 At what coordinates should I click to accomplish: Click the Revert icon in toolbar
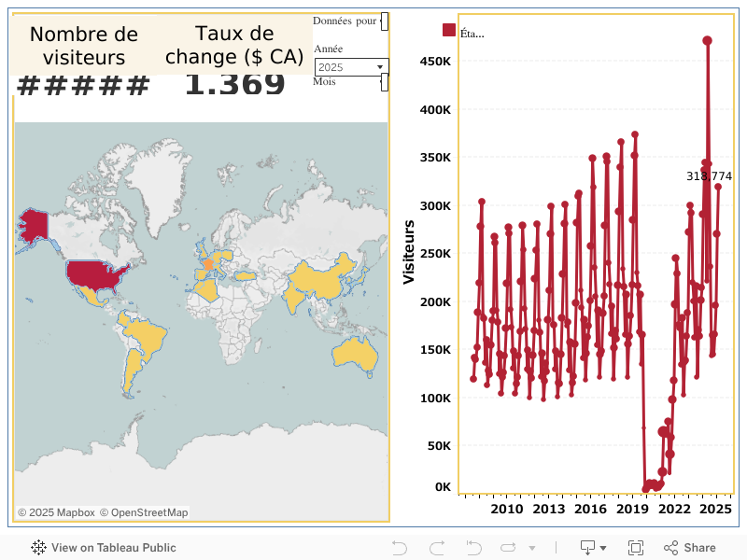[x=473, y=548]
